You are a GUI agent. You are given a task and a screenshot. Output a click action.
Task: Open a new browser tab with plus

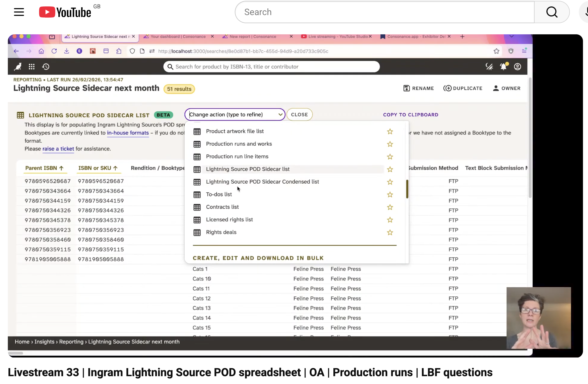pos(462,37)
